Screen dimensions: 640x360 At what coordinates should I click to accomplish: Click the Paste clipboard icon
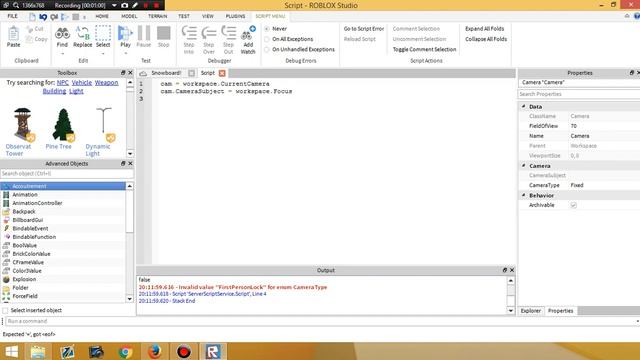[13, 33]
